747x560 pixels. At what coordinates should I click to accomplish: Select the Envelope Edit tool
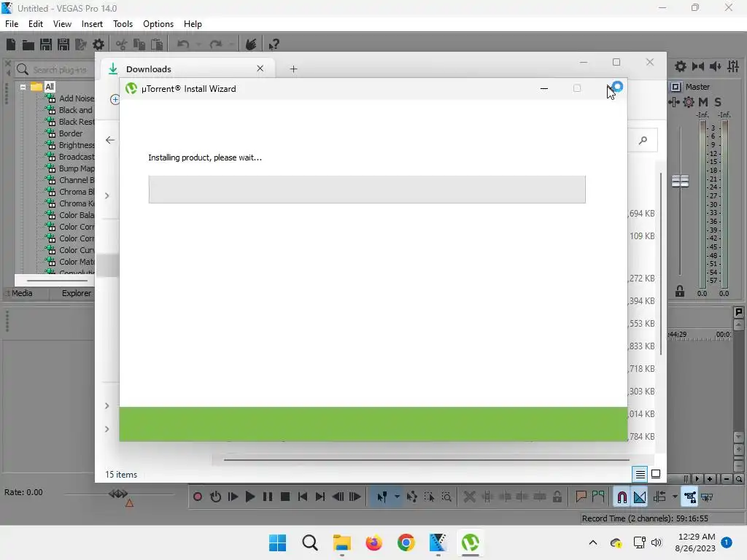(x=411, y=497)
